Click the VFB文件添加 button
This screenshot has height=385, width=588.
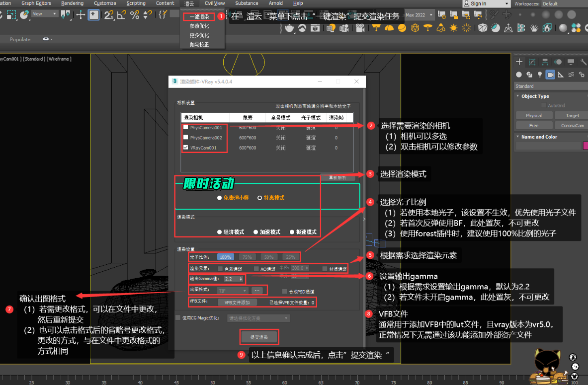237,302
